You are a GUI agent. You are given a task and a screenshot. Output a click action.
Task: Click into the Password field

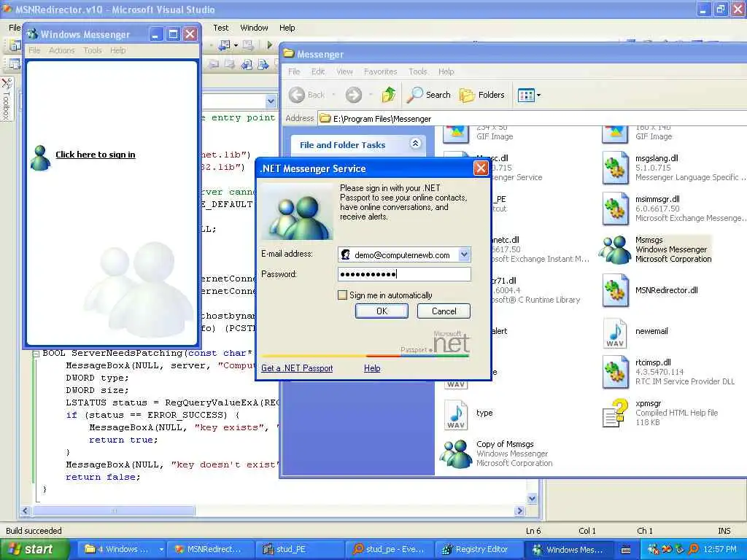pyautogui.click(x=404, y=274)
